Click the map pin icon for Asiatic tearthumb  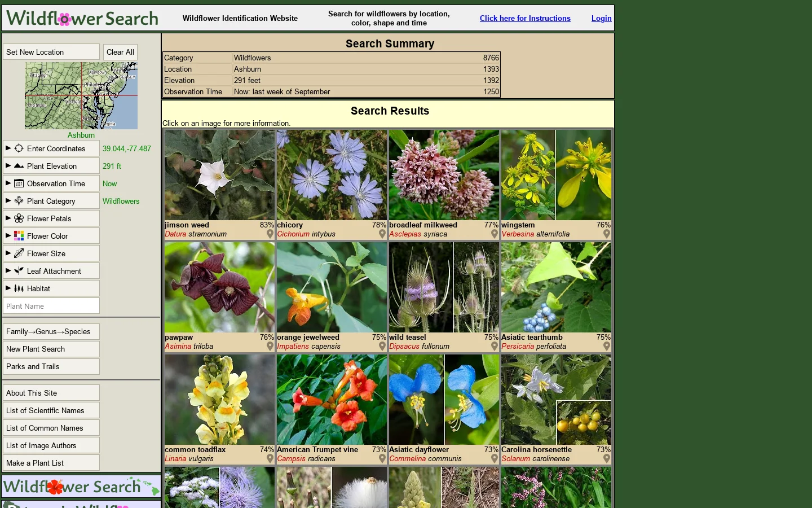pyautogui.click(x=607, y=346)
